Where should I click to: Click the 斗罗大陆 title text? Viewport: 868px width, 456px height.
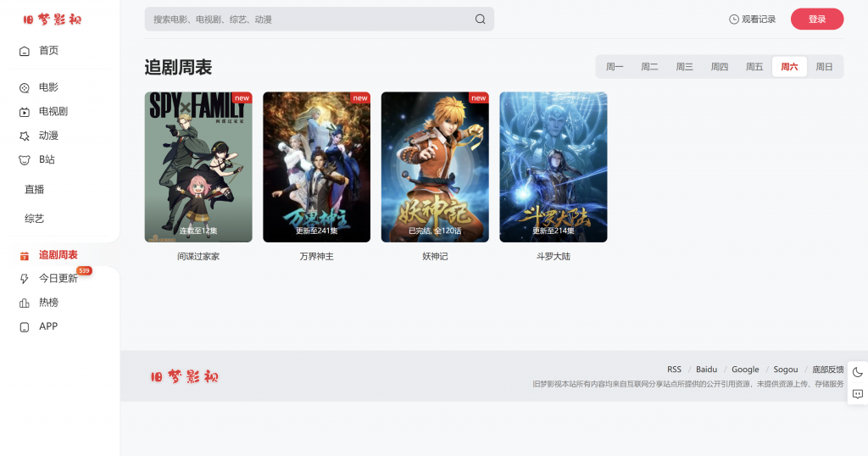[553, 257]
